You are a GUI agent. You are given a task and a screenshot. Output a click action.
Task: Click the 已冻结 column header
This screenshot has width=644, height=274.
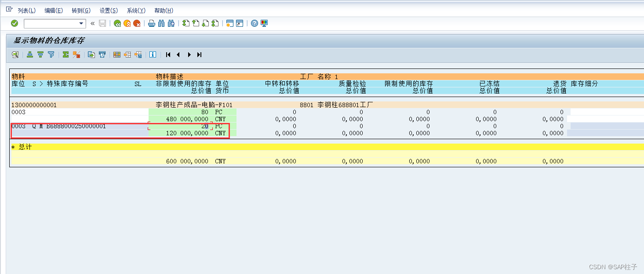489,83
